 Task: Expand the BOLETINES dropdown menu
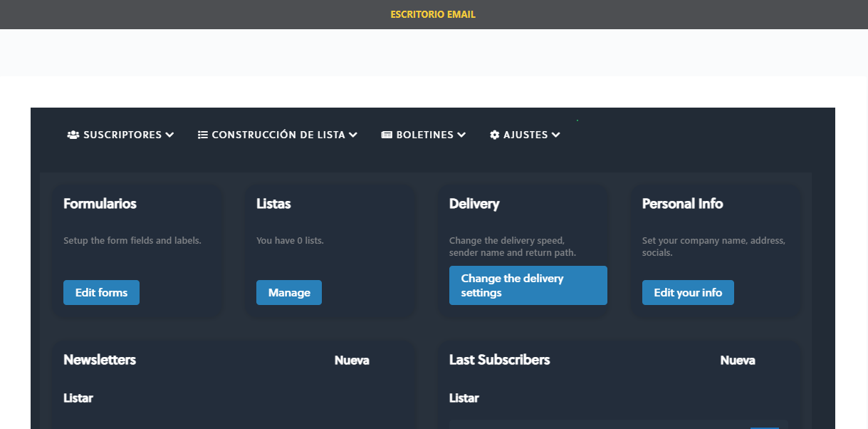coord(463,135)
